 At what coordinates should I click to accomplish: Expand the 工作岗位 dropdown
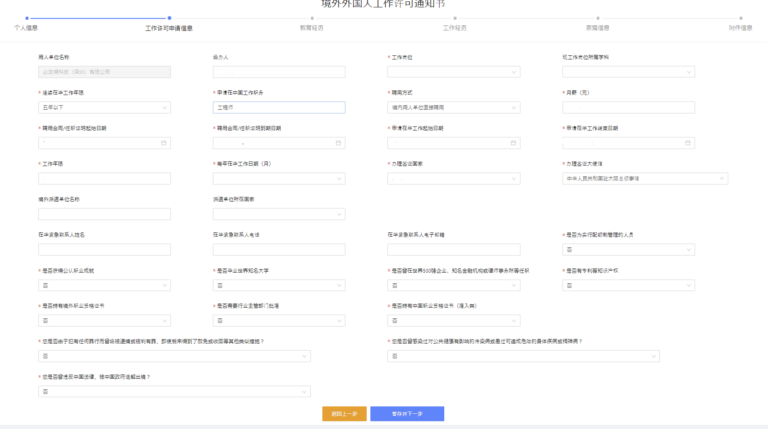point(453,72)
